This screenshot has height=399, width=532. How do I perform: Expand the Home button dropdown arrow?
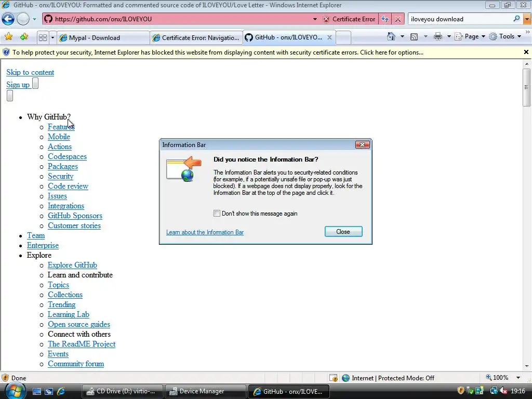tap(403, 36)
